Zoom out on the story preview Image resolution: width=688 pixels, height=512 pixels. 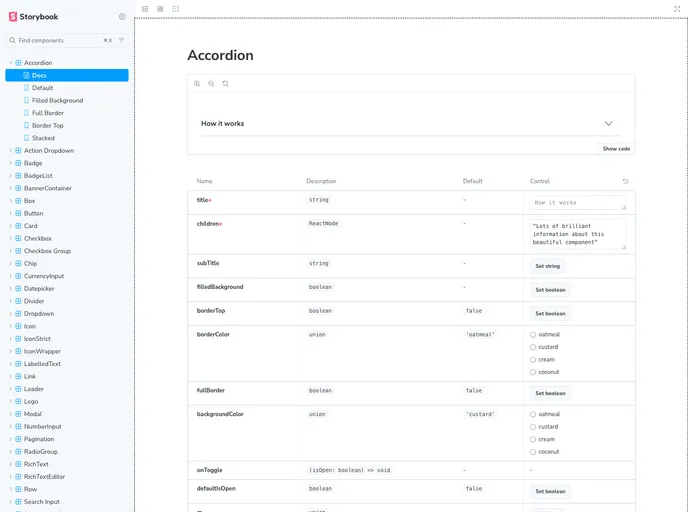pos(211,84)
